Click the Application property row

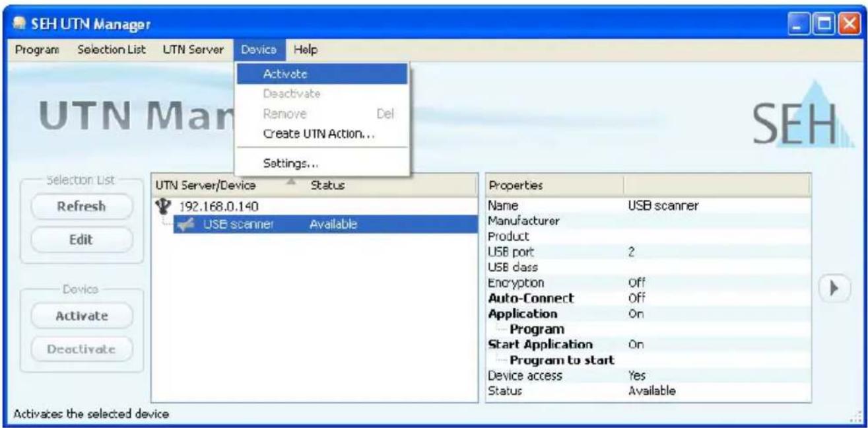647,313
